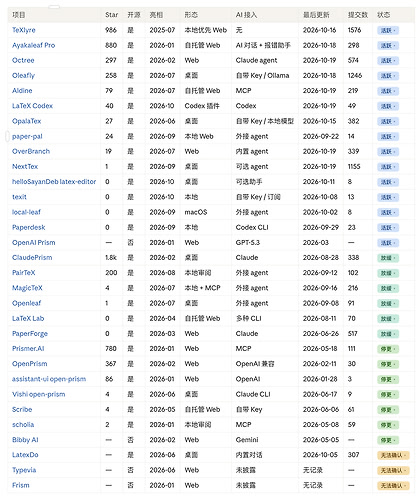Open the Aldine project link
This screenshot has width=420, height=499.
click(22, 91)
